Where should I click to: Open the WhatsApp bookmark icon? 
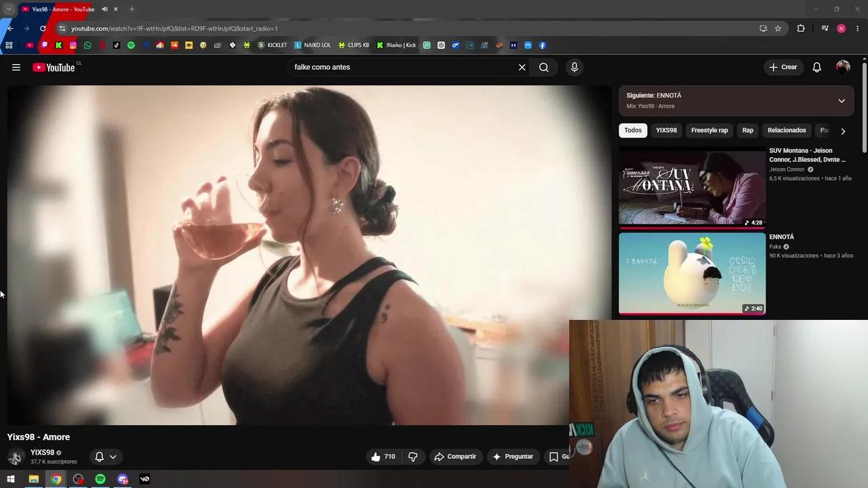(x=87, y=45)
